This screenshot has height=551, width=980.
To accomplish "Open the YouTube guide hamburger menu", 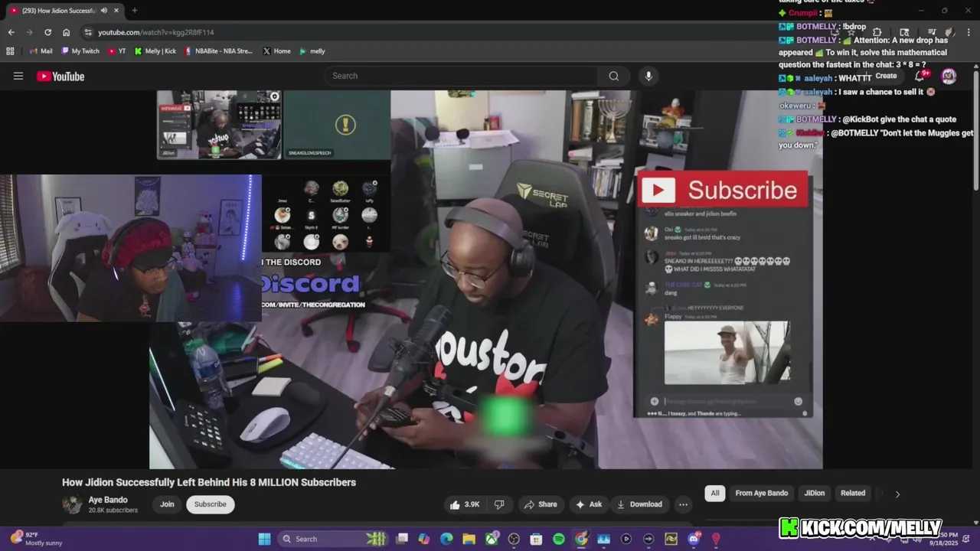I will 18,76.
